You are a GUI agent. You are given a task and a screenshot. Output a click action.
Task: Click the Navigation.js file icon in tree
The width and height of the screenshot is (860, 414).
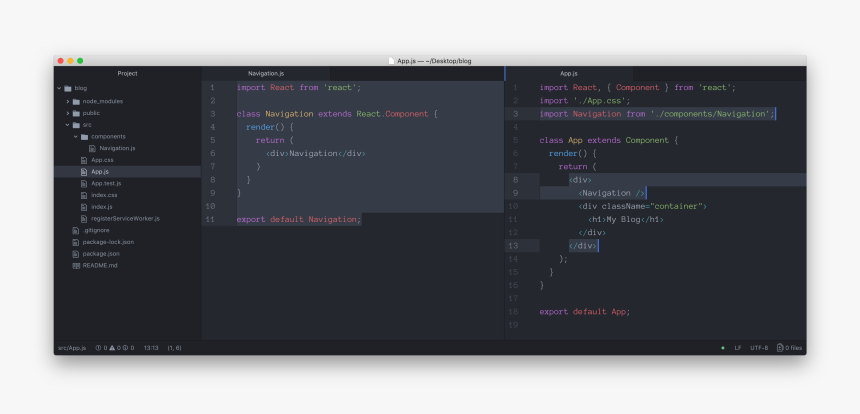point(92,149)
